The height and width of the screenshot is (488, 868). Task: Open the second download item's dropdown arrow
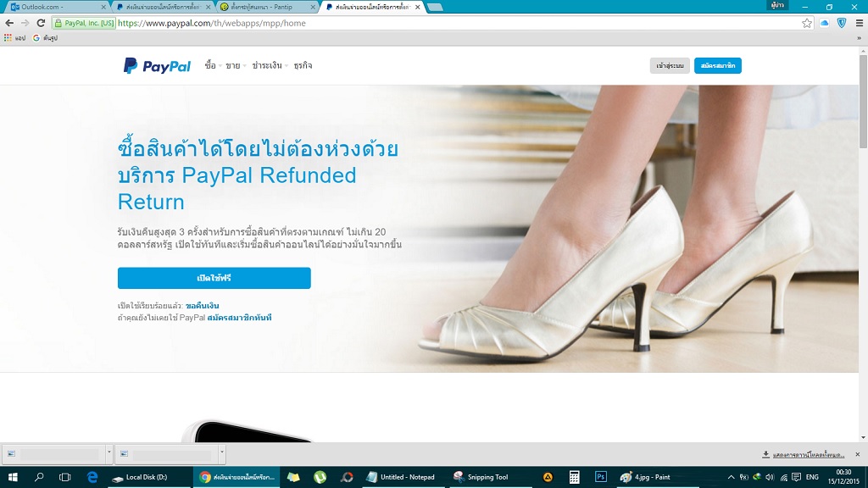tap(222, 452)
